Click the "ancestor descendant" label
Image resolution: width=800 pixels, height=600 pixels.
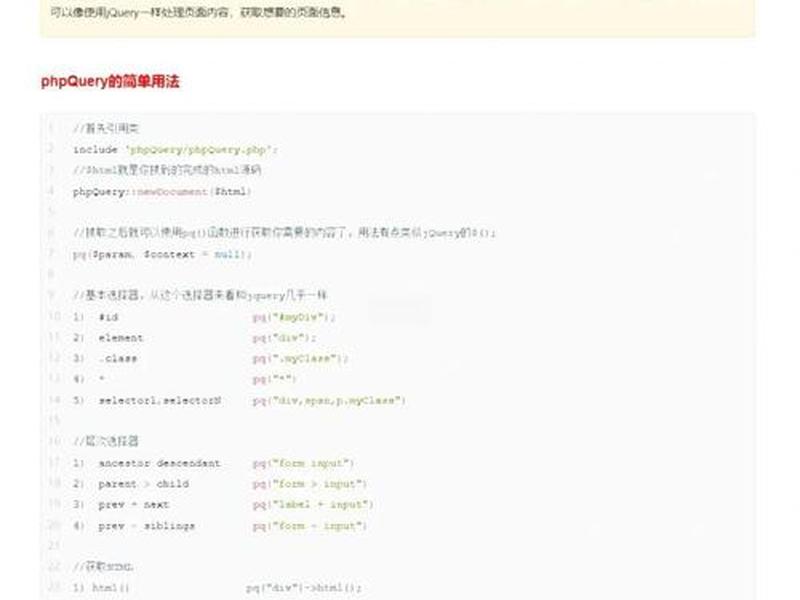[x=159, y=463]
